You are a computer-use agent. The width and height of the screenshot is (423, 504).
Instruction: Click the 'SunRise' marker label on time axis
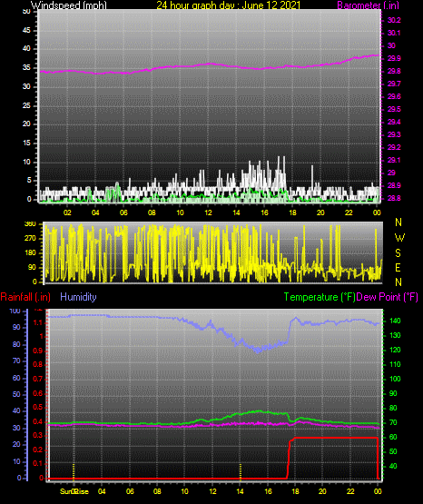pyautogui.click(x=74, y=491)
